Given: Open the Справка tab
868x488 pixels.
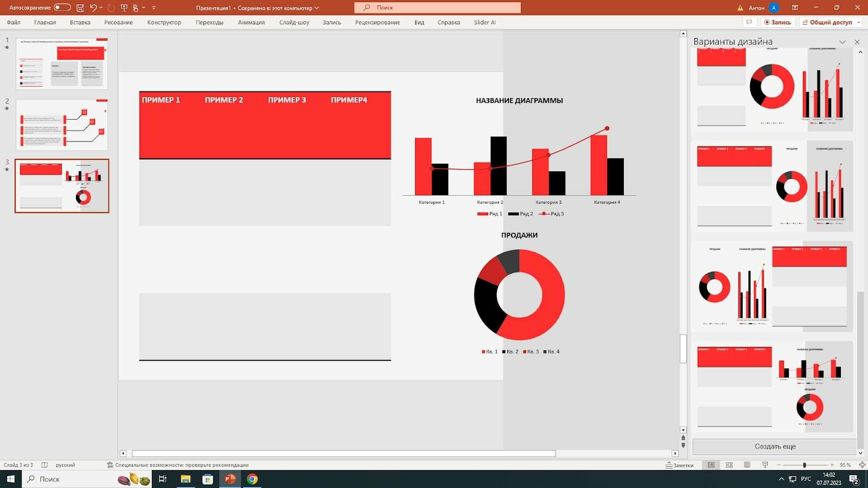Looking at the screenshot, I should point(449,22).
